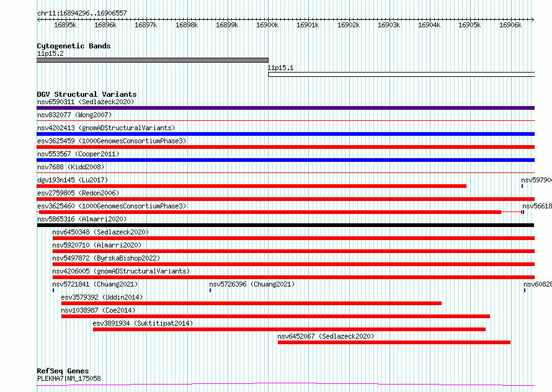Click the small blue marker under nsv5726396
The height and width of the screenshot is (392, 552).
(x=210, y=290)
